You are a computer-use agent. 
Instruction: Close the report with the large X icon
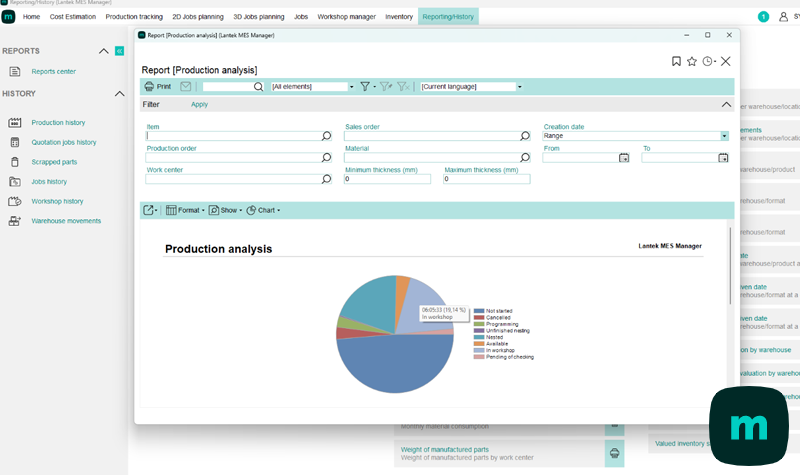pyautogui.click(x=726, y=61)
